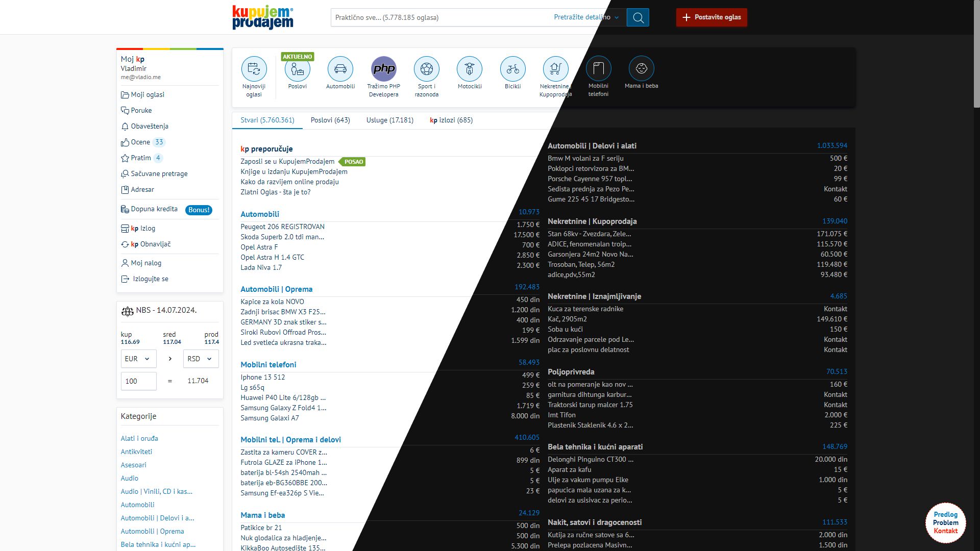Open Patikice br 21 listing
This screenshot has height=551, width=980.
261,528
